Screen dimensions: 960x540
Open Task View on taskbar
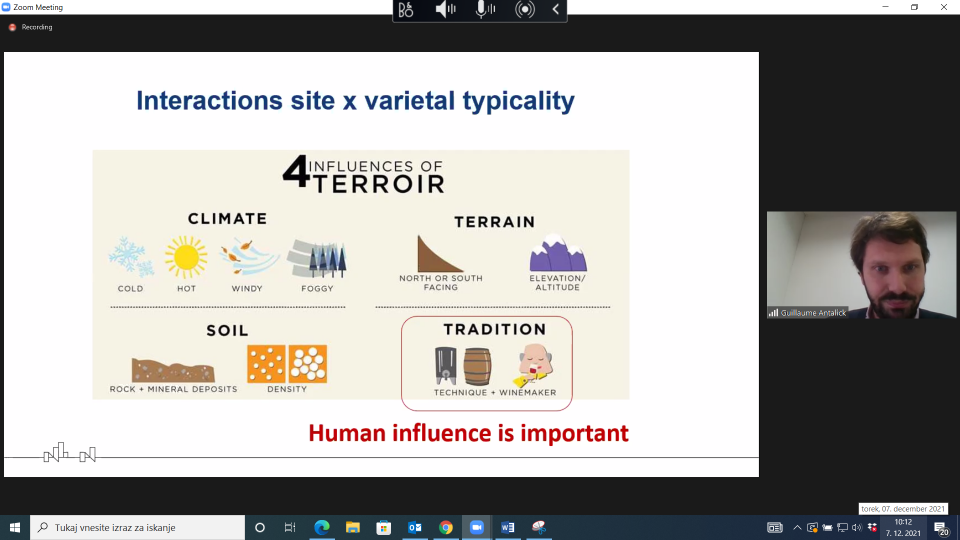pyautogui.click(x=290, y=527)
